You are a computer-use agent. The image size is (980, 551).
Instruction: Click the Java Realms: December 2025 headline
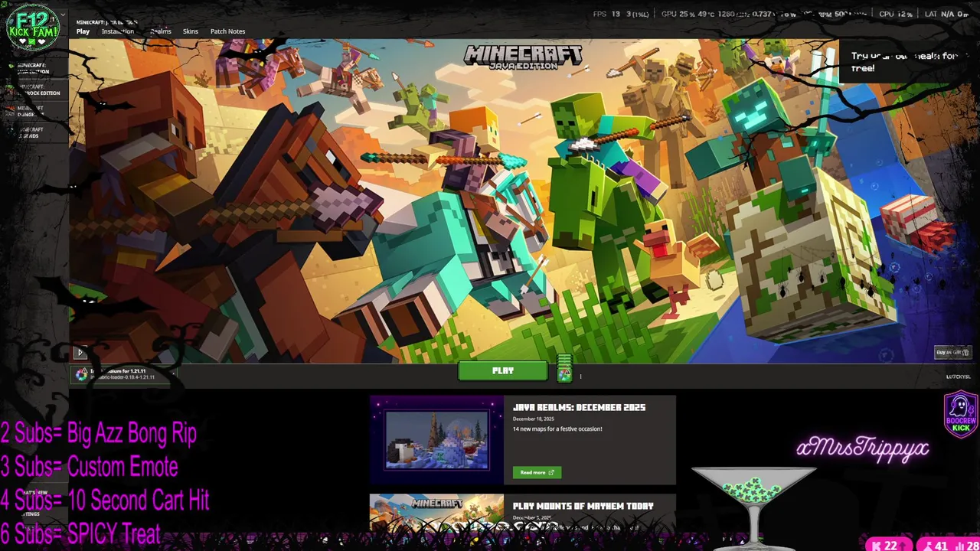tap(579, 408)
